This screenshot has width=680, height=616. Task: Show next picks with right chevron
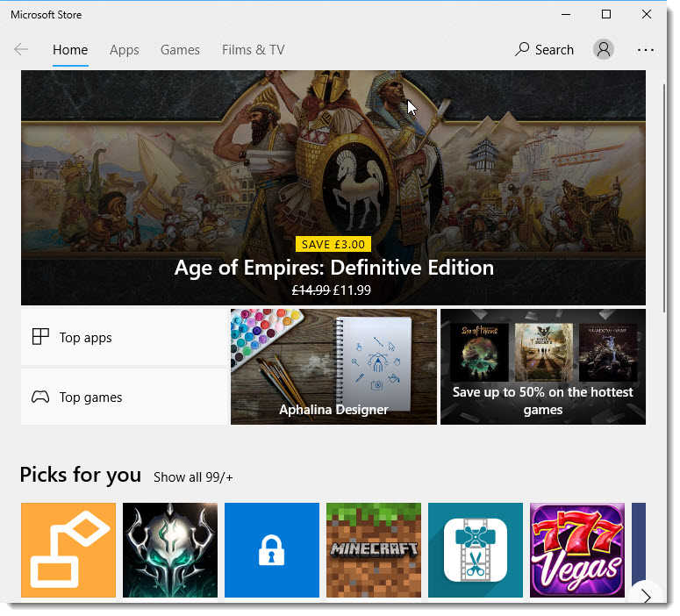point(647,597)
